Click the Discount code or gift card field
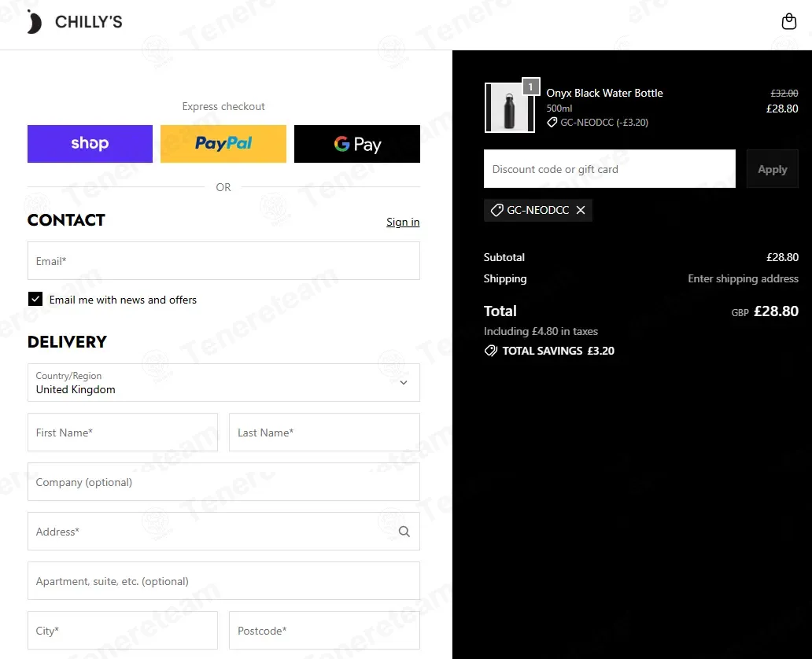The image size is (812, 659). pos(610,169)
